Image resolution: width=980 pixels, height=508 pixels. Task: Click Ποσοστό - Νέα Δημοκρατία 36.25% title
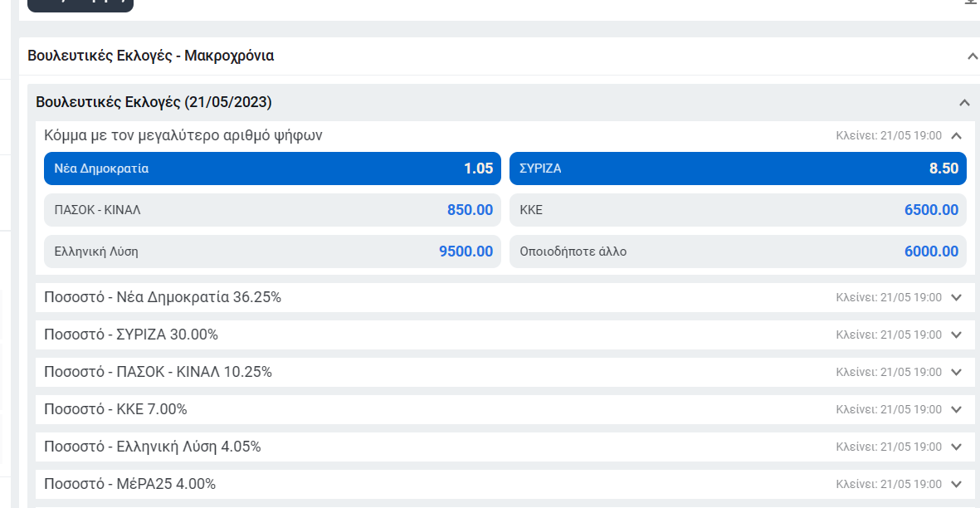163,297
